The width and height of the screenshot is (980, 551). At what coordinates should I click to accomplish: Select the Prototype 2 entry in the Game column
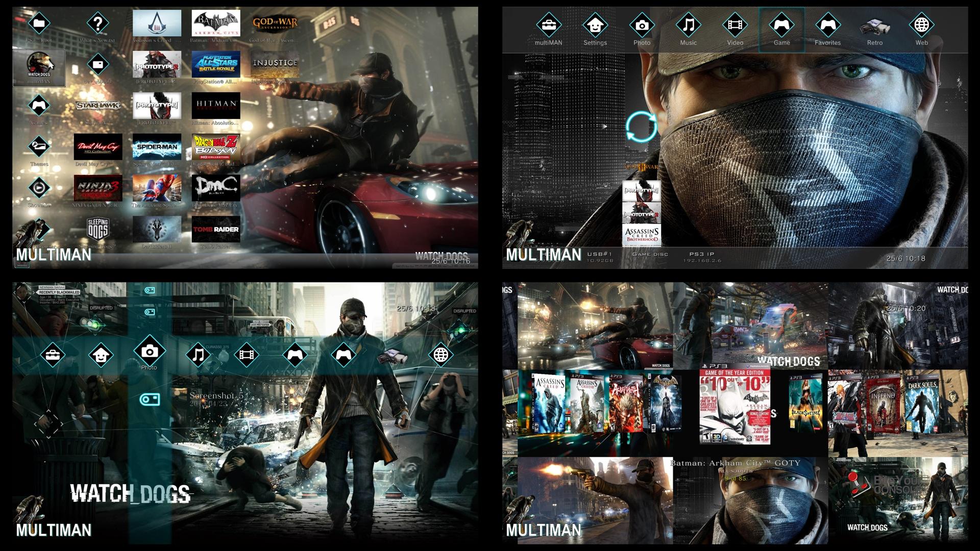click(x=642, y=214)
